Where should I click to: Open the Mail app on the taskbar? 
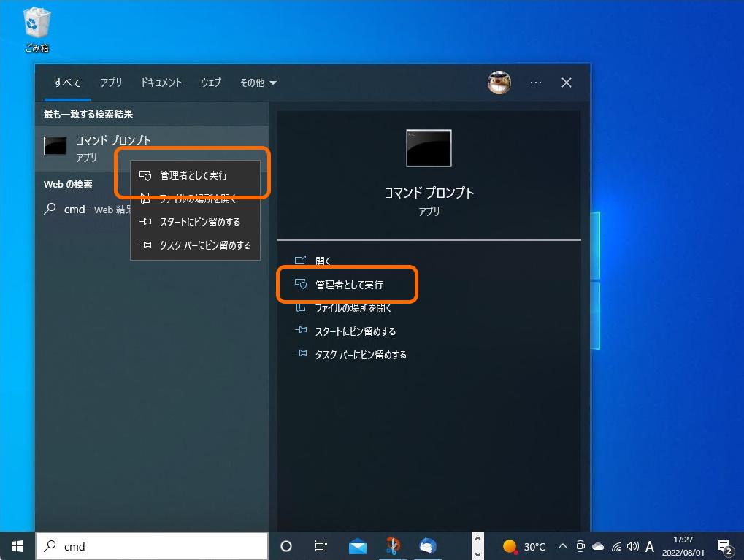pos(357,546)
